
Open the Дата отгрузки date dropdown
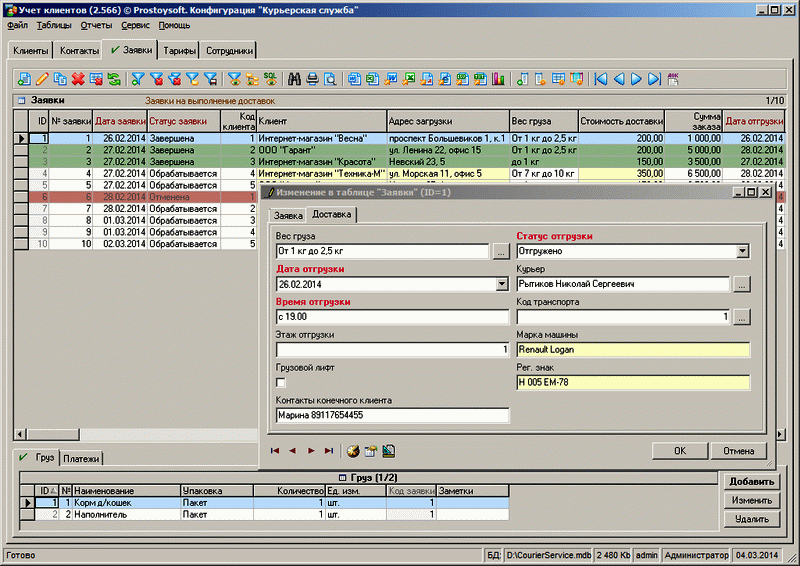tap(502, 285)
